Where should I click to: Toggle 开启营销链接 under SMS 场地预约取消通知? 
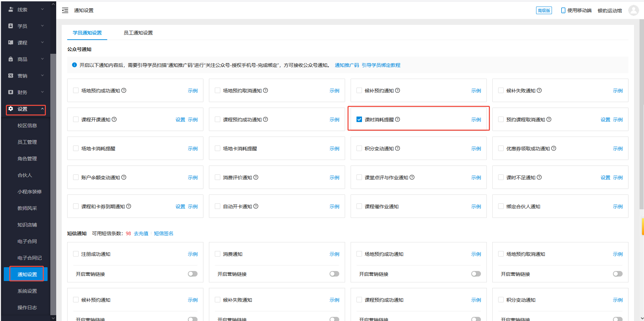click(617, 274)
